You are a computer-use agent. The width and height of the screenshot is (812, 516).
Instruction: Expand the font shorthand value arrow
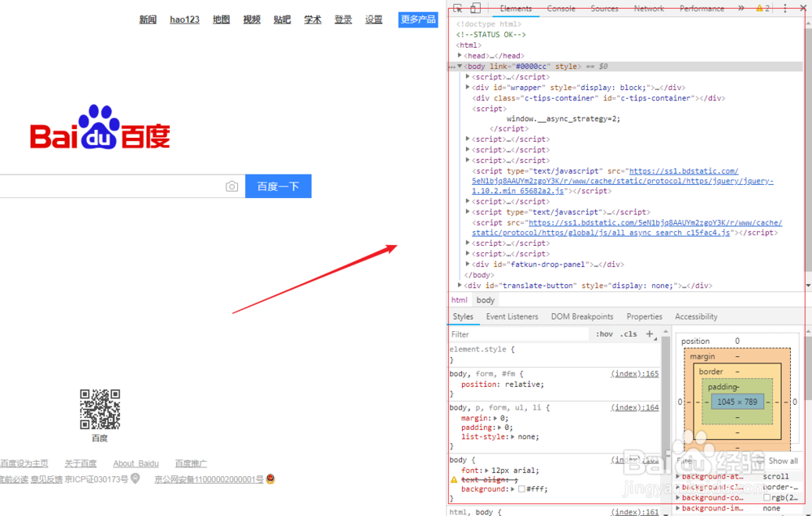(x=486, y=471)
